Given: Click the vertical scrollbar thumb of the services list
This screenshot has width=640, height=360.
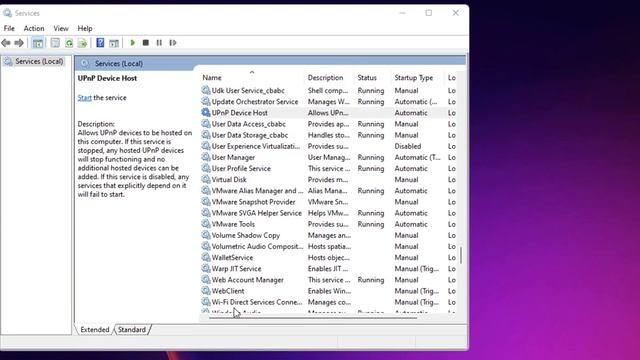Looking at the screenshot, I should pyautogui.click(x=461, y=256).
